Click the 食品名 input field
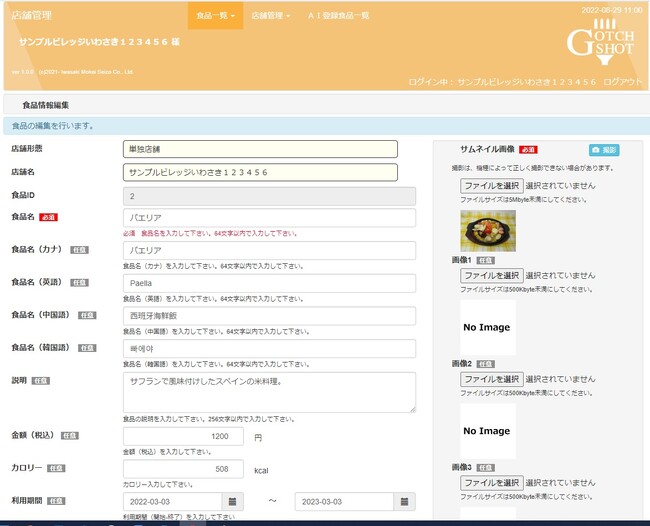Viewport: 650px width, 526px height. tap(269, 217)
